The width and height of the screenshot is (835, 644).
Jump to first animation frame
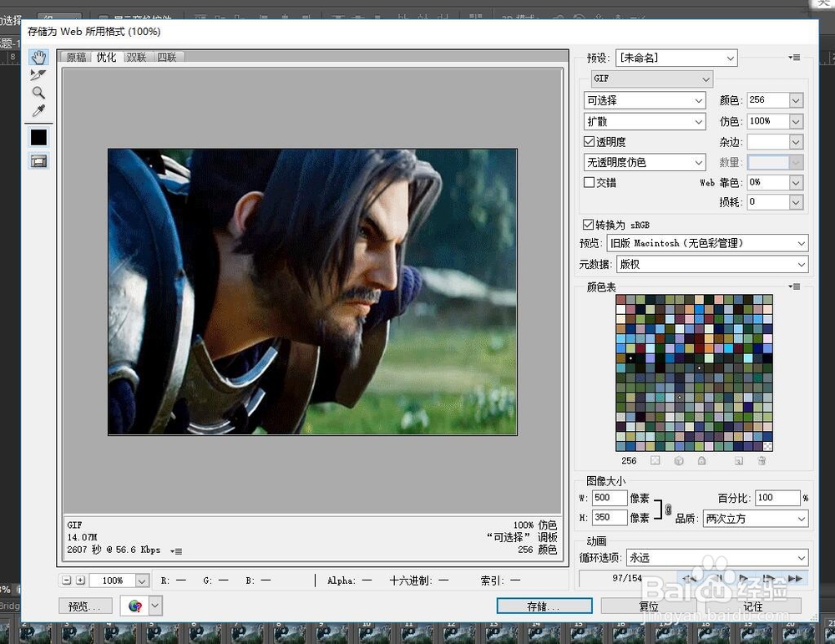click(x=690, y=578)
